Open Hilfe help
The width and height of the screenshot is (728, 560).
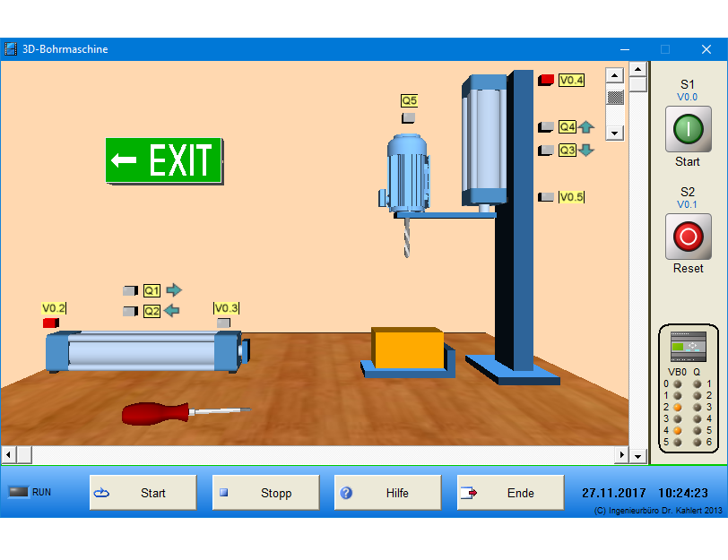click(x=387, y=492)
